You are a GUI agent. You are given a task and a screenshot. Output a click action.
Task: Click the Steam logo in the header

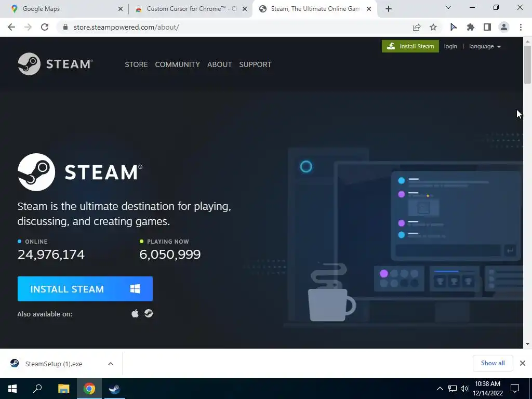coord(55,64)
